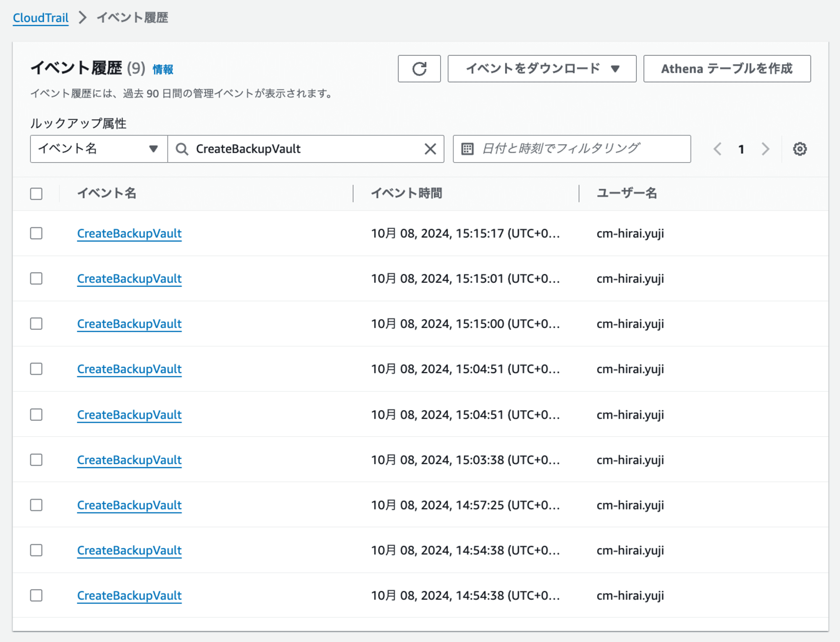This screenshot has height=642, width=840.
Task: Go to the previous results page
Action: click(718, 149)
